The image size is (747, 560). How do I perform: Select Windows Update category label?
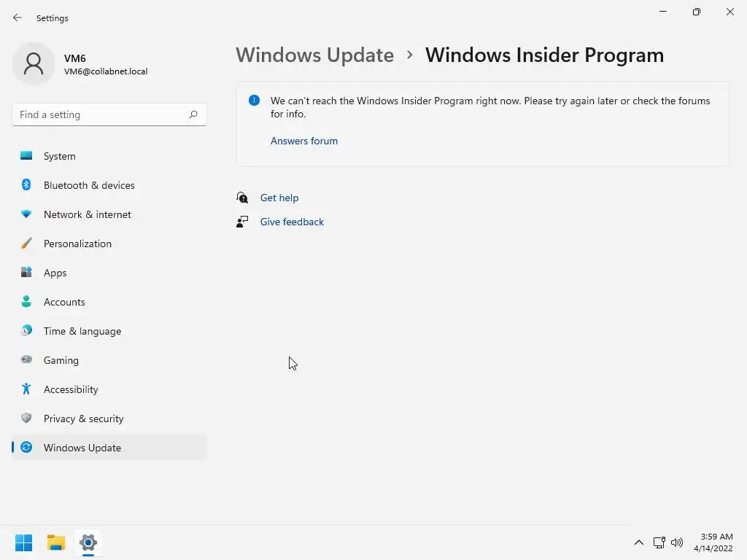pyautogui.click(x=82, y=448)
